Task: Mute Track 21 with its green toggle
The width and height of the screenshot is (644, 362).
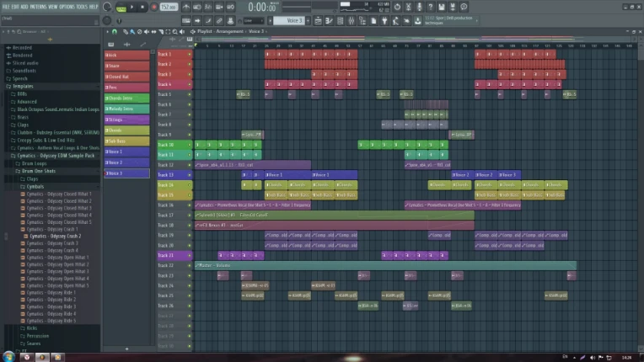Action: (190, 255)
